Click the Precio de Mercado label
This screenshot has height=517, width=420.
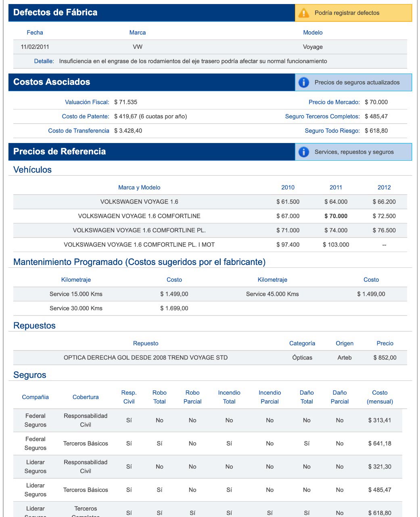point(334,102)
